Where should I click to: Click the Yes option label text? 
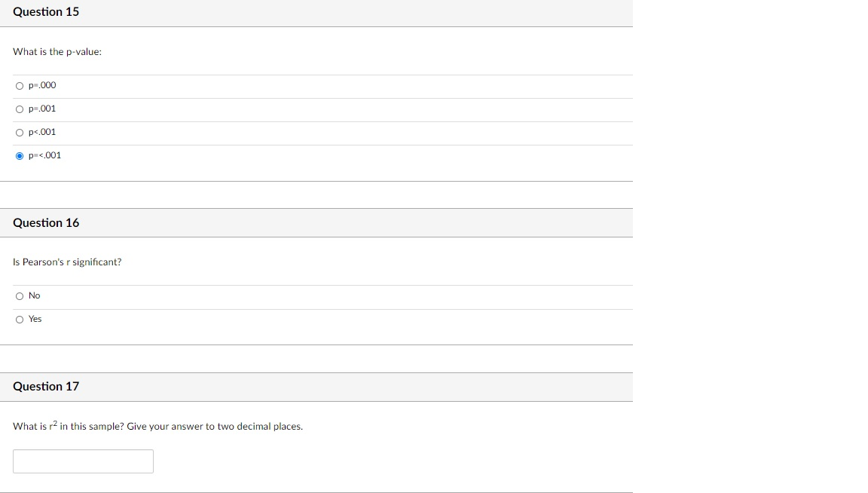coord(34,319)
